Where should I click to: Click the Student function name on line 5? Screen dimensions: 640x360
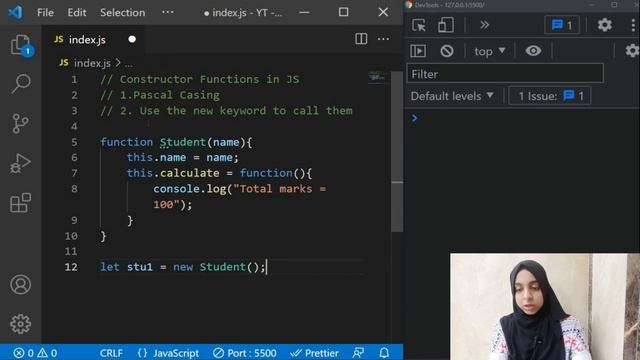point(183,142)
